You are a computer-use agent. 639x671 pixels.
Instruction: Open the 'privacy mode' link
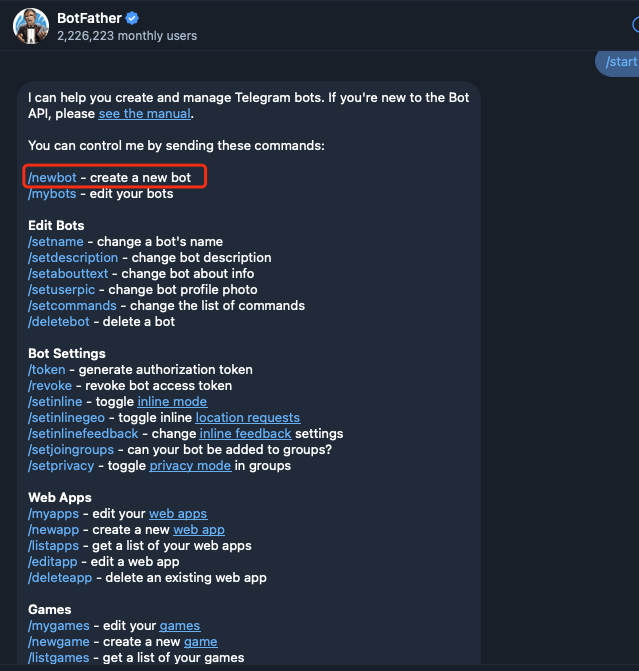pos(190,466)
